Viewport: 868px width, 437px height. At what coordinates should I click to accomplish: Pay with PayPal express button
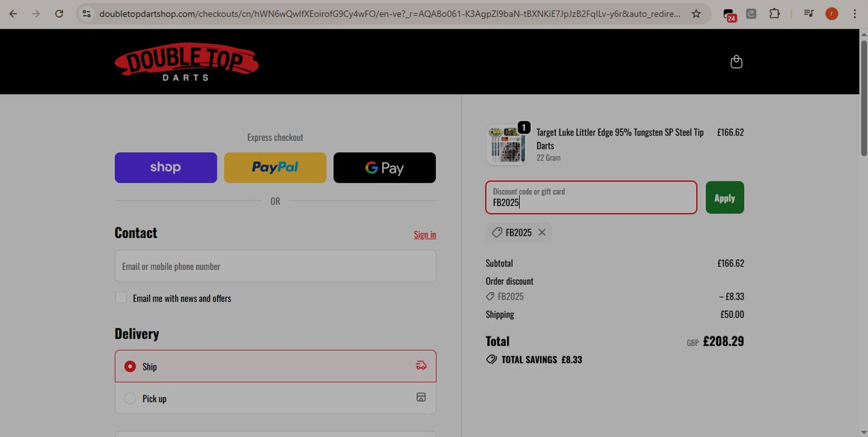pos(275,168)
